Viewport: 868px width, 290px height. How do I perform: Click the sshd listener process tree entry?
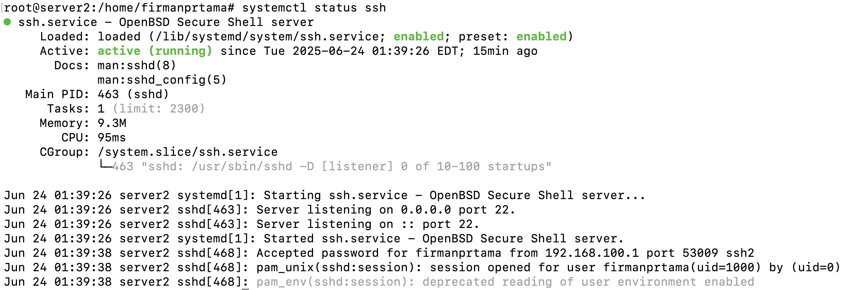pos(332,166)
